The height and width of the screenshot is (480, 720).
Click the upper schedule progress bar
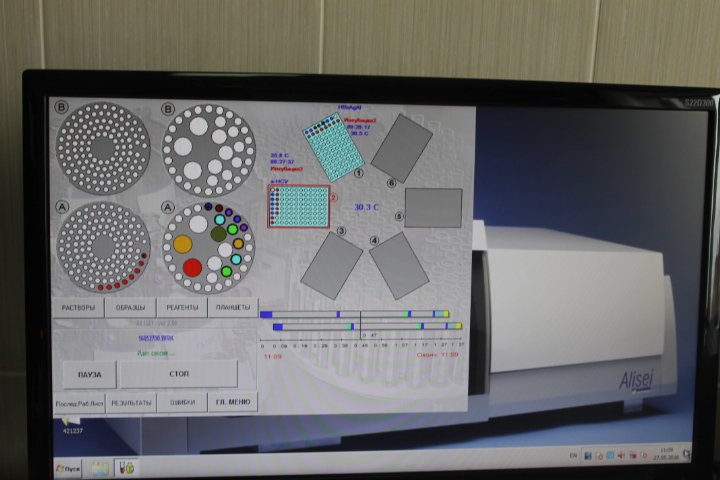(354, 314)
